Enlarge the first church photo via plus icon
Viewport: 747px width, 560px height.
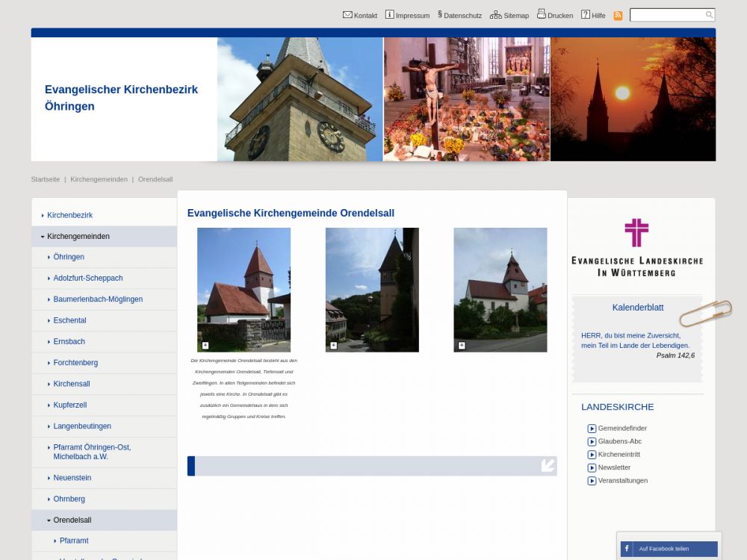205,346
